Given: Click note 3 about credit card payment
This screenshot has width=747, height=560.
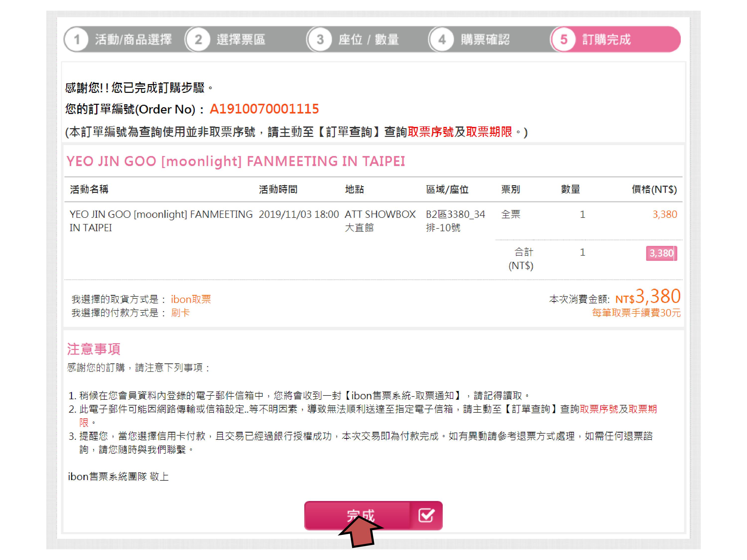Looking at the screenshot, I should coord(361,443).
